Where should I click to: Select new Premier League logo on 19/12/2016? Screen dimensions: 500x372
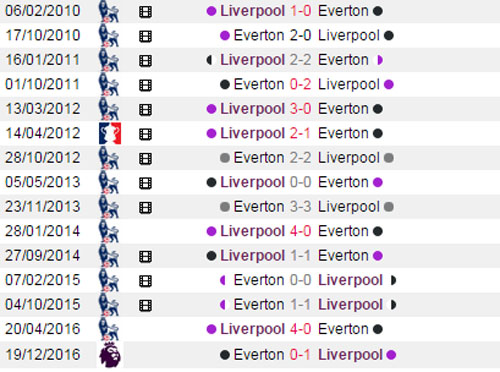[x=110, y=355]
